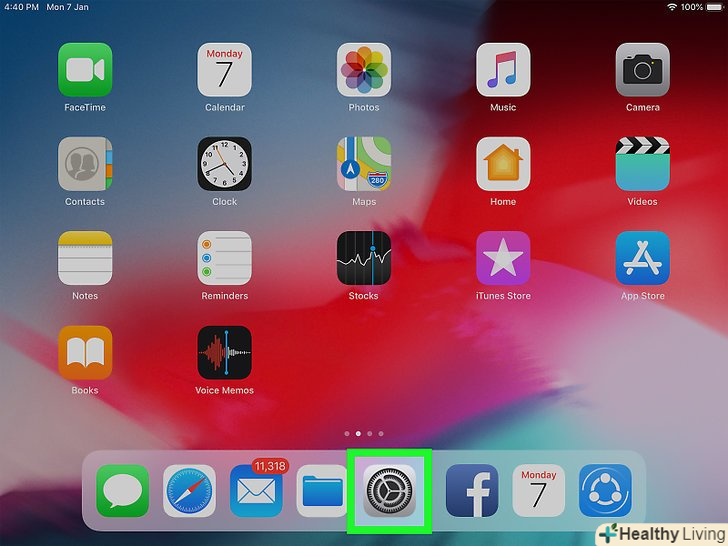
Task: Open Calendar from the dock
Action: click(539, 491)
